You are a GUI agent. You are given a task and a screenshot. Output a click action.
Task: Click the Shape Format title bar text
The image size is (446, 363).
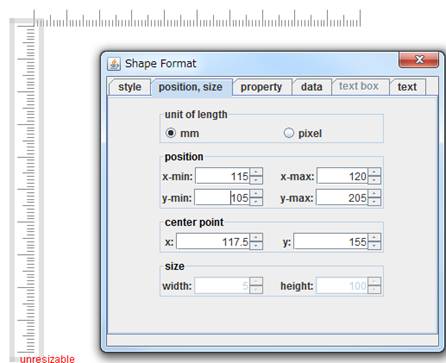tap(160, 63)
